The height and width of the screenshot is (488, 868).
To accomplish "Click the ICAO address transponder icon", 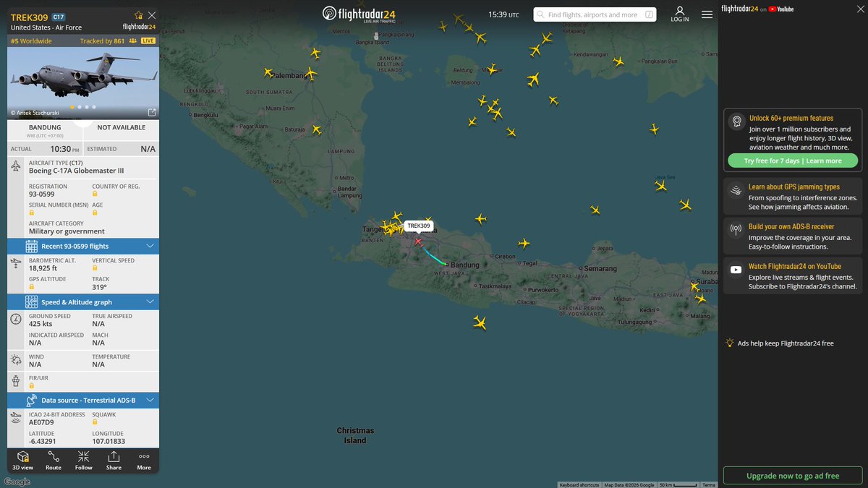I will (x=16, y=417).
